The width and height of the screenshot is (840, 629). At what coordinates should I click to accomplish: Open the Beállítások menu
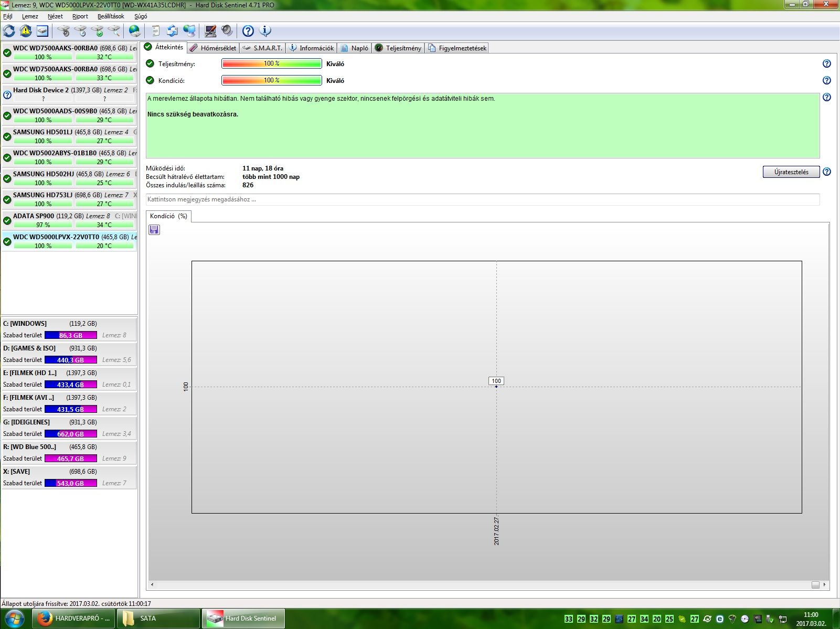tap(111, 16)
